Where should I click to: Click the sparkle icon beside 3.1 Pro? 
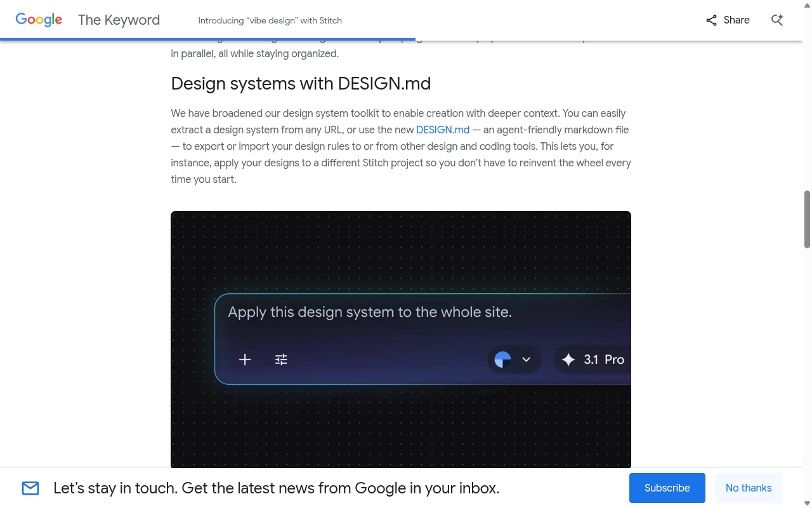568,359
